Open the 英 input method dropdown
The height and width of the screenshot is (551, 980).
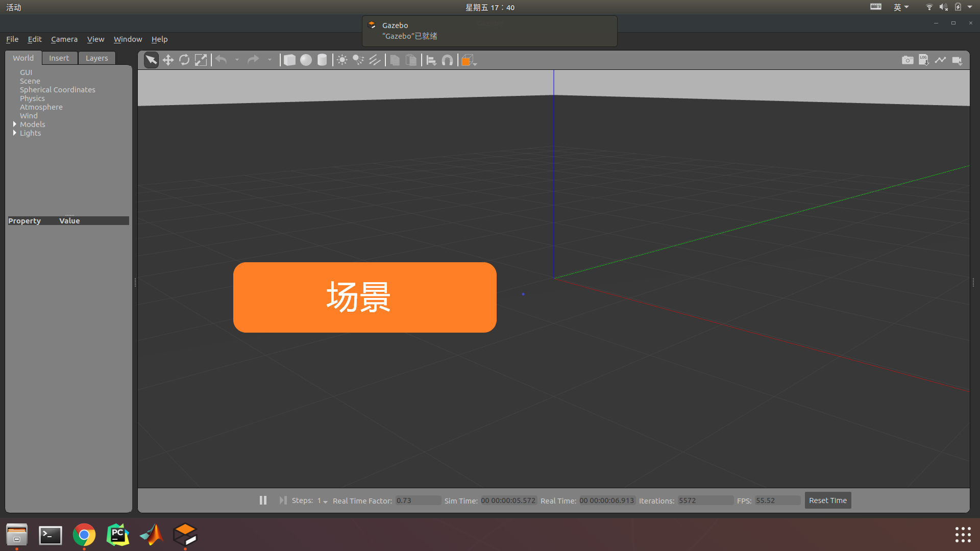tap(901, 7)
